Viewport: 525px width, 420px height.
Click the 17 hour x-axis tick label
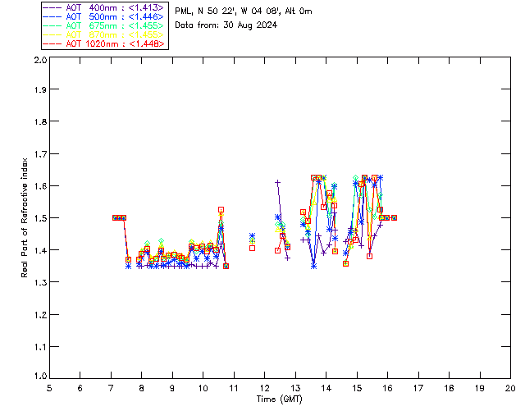(x=418, y=388)
